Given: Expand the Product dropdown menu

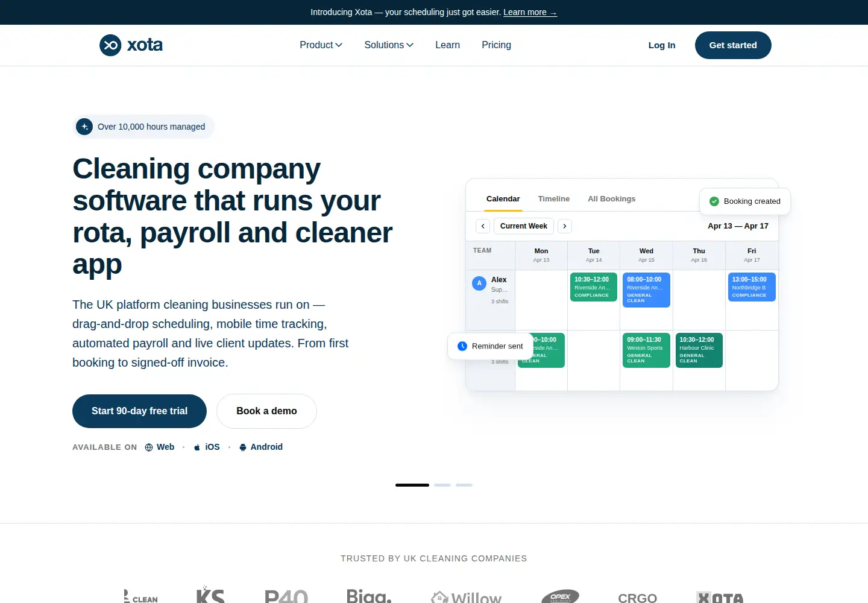Looking at the screenshot, I should click(321, 45).
